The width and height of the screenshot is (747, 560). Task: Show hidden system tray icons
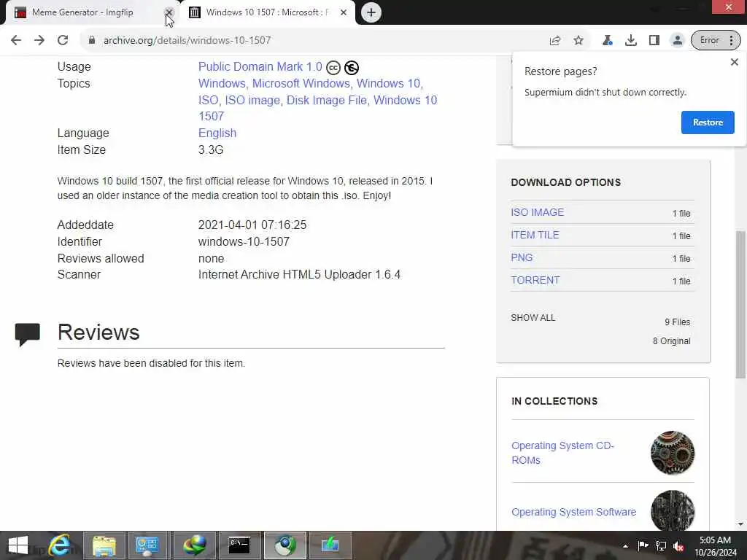pos(625,546)
